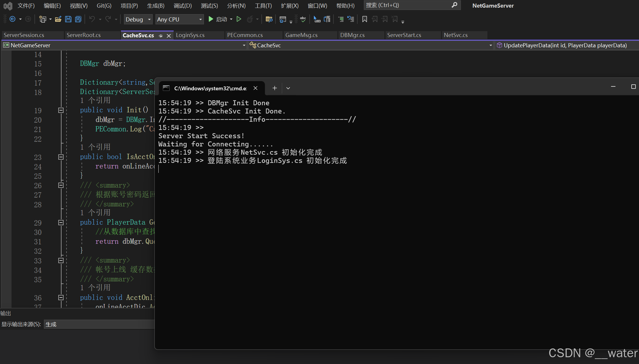639x364 pixels.
Task: Collapse the PlayerData method at line 29
Action: [x=61, y=223]
